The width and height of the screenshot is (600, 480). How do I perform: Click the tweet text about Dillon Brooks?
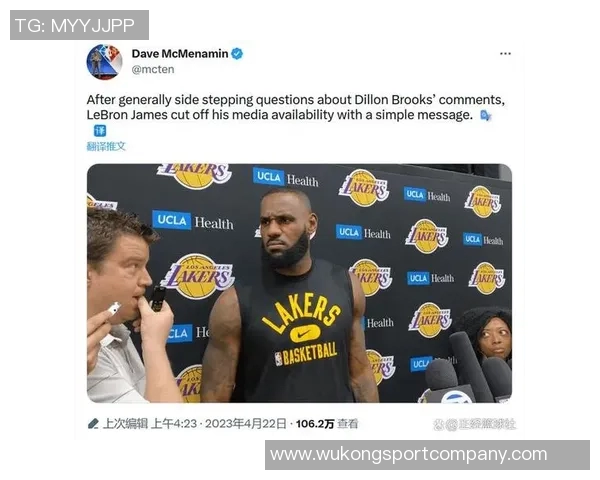295,107
